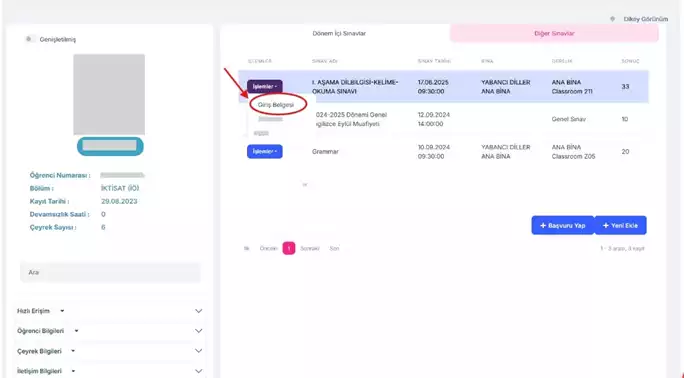Viewport: 684px width, 378px height.
Task: Click the result value 33
Action: pos(625,87)
